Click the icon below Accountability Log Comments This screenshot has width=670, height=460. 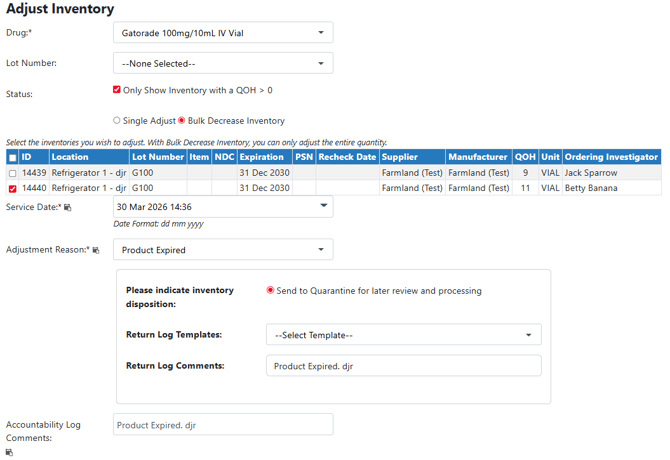pos(9,452)
